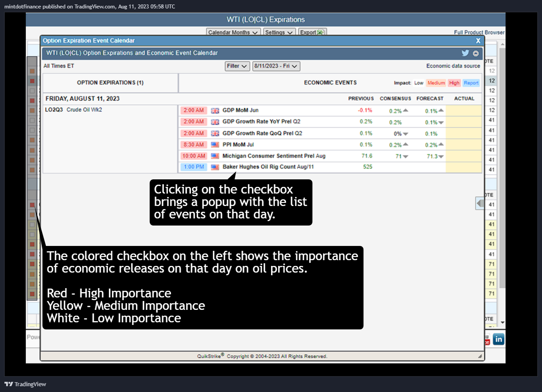Click the WTI (LO|CL) Expirations page title
The height and width of the screenshot is (392, 542).
266,20
